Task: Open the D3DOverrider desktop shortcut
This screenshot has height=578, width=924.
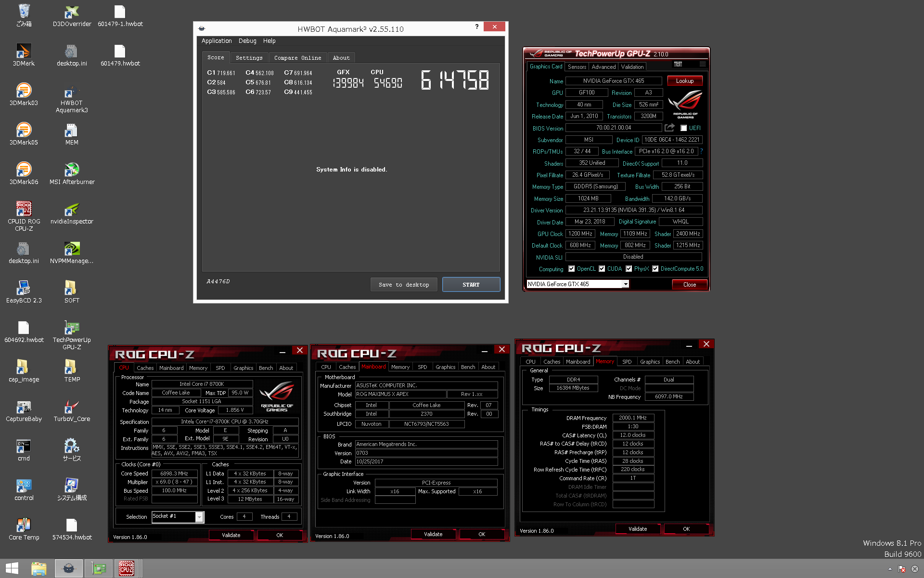Action: [x=72, y=15]
